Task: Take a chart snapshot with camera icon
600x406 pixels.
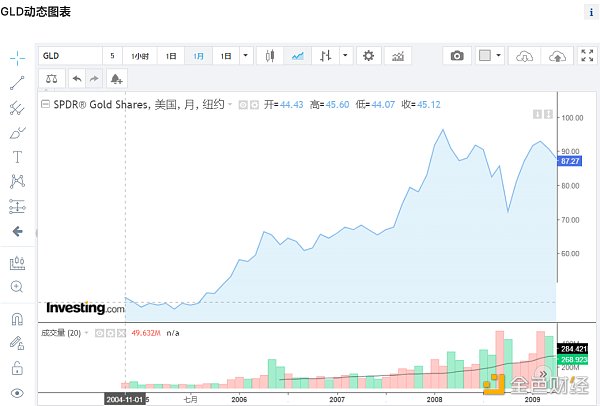Action: [x=457, y=56]
